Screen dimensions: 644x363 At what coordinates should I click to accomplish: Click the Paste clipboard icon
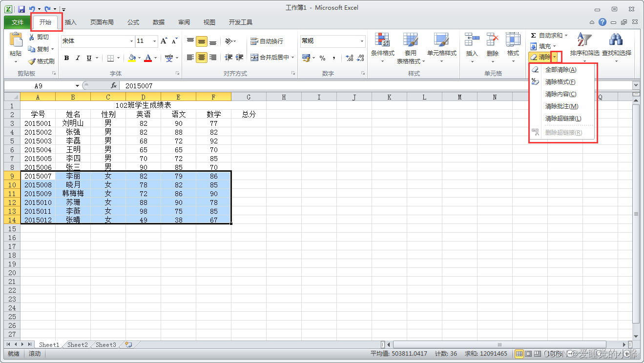16,40
